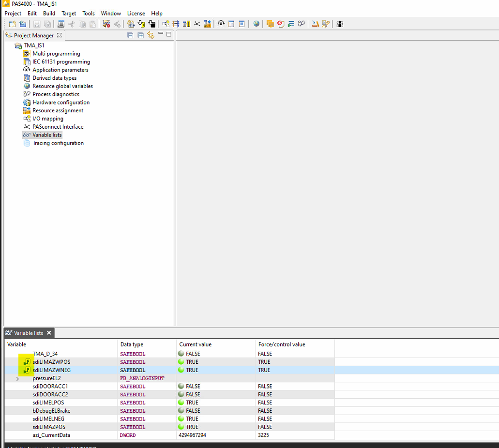The height and width of the screenshot is (448, 499).
Task: Open Process diagnostics tree item
Action: (56, 94)
